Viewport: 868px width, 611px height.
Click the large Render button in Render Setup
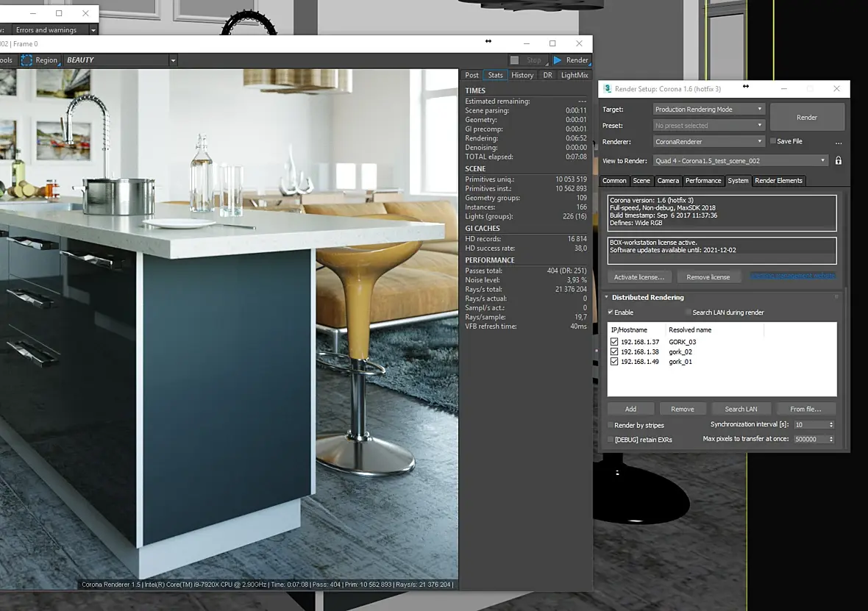tap(807, 118)
